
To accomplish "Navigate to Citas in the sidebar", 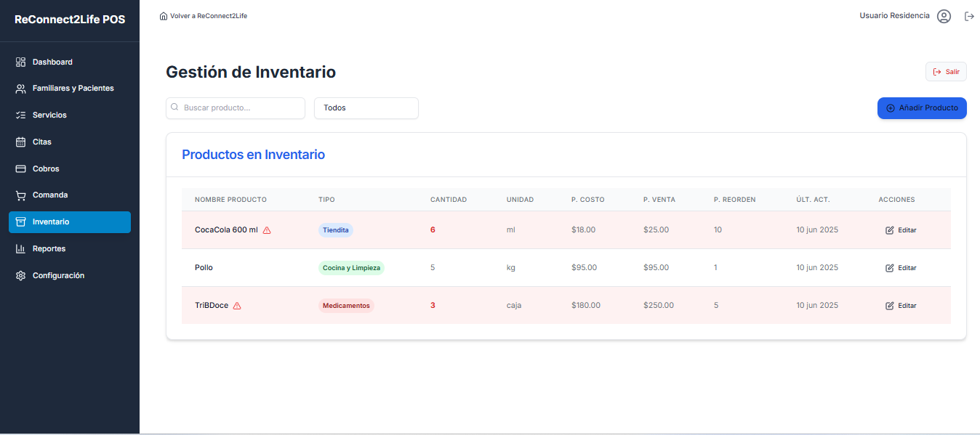I will point(70,142).
